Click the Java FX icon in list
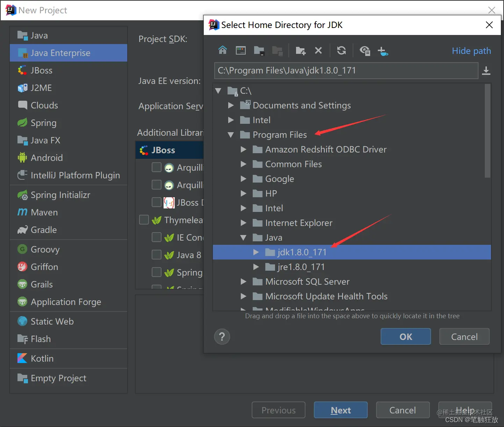This screenshot has width=504, height=427. (x=22, y=140)
